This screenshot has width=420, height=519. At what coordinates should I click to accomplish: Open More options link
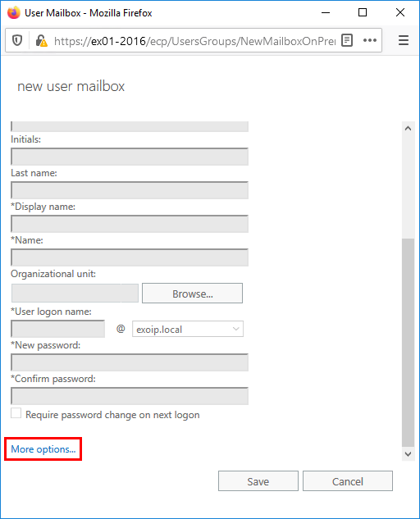(43, 449)
